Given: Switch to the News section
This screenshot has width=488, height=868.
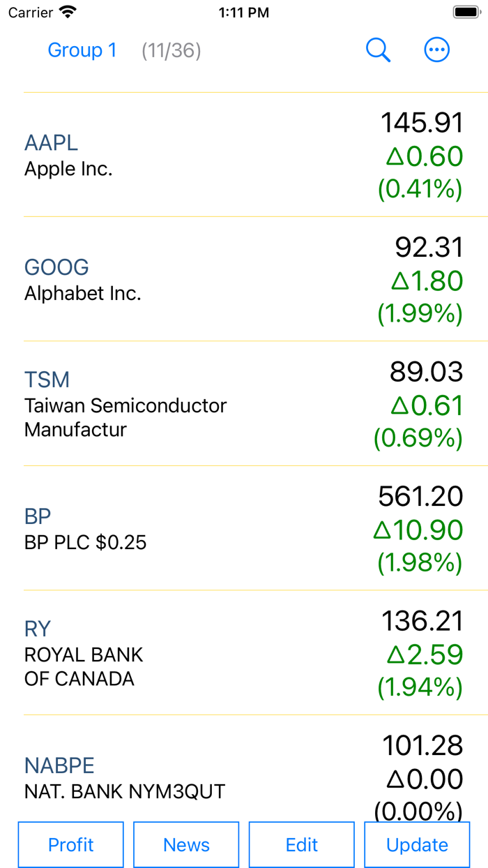Looking at the screenshot, I should pos(185,844).
